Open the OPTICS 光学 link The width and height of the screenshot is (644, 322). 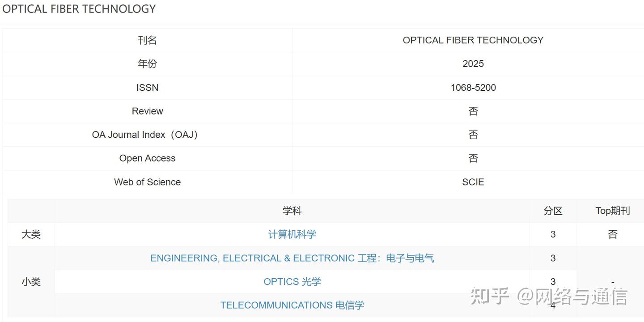pyautogui.click(x=292, y=282)
